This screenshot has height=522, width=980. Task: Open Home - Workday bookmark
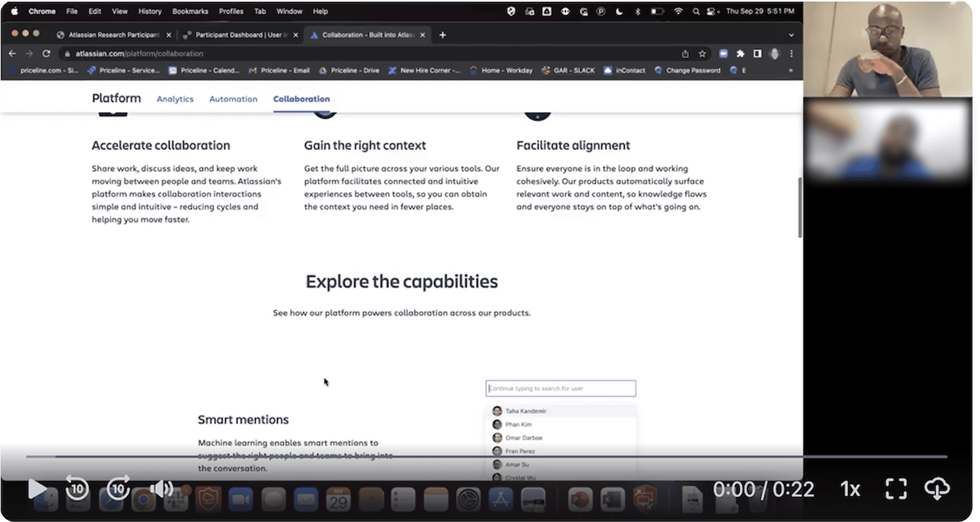[x=501, y=70]
